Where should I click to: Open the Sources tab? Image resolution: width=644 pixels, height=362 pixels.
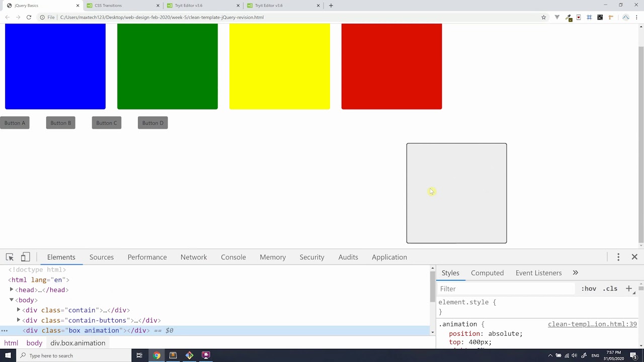102,257
